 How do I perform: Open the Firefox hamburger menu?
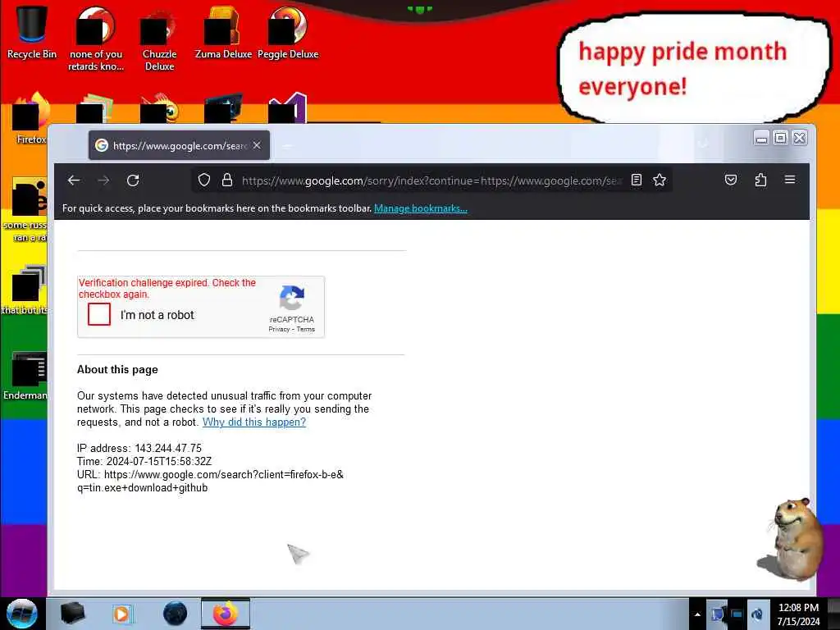click(x=790, y=180)
